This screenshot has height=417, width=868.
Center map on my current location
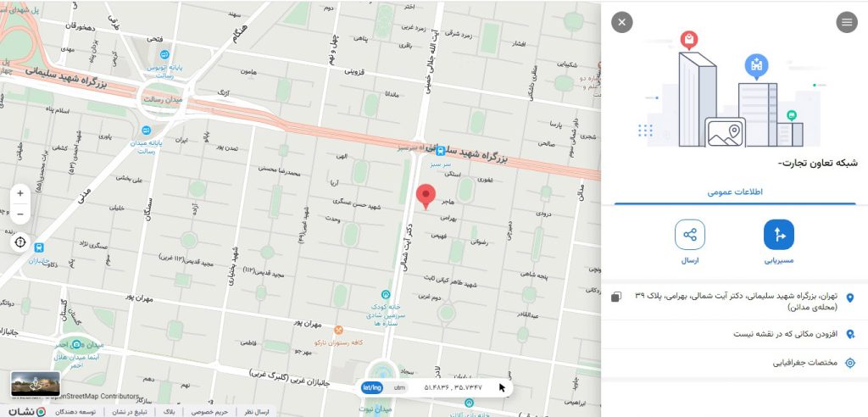(20, 242)
